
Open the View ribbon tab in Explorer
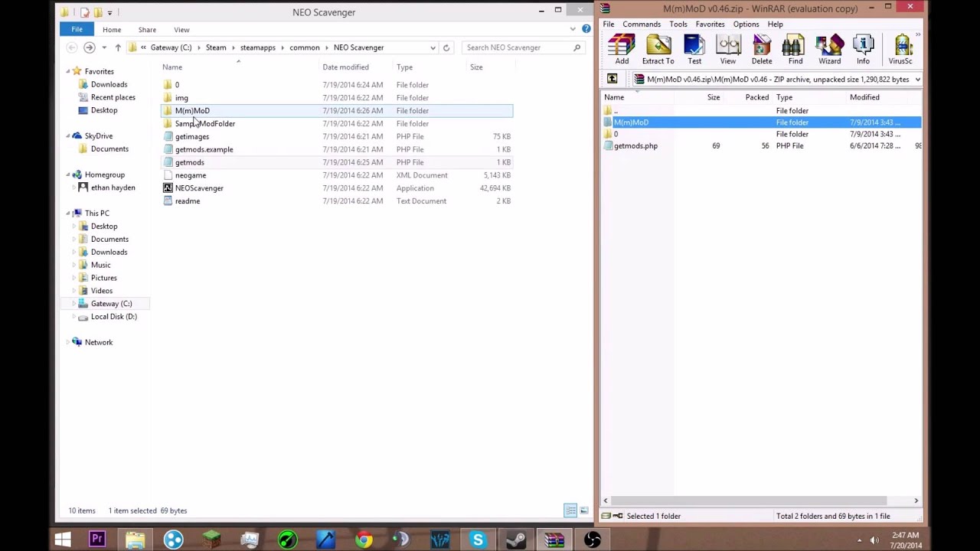tap(181, 30)
